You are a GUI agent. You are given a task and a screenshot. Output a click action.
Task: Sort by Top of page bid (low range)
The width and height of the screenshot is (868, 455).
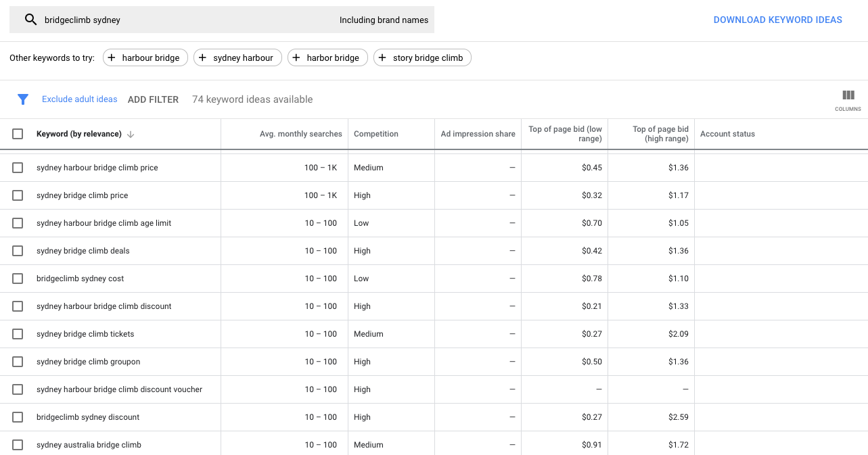pos(565,134)
